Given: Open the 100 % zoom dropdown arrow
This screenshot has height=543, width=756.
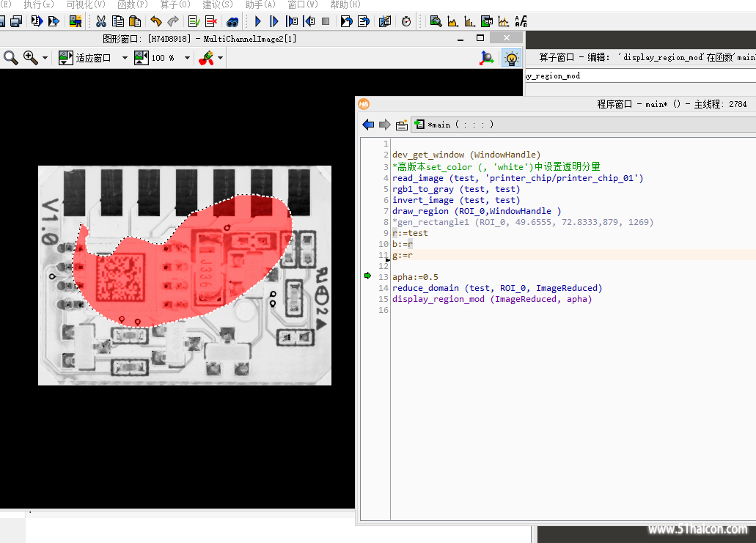Looking at the screenshot, I should click(187, 58).
